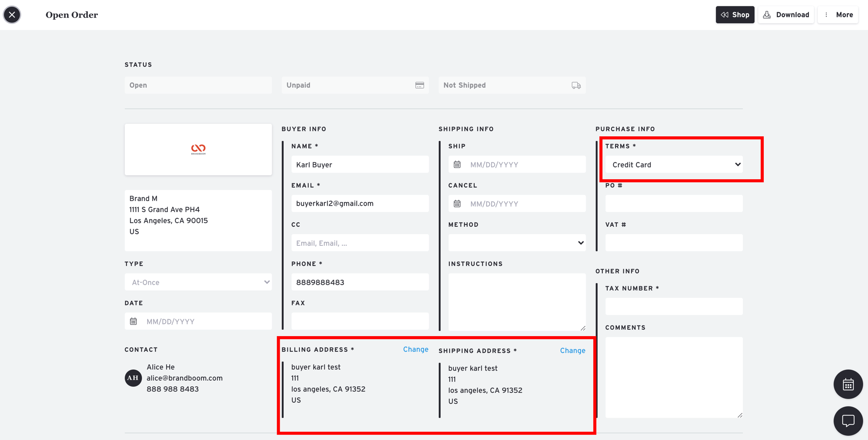
Task: Open the calendar picker for Ship date
Action: click(x=458, y=164)
